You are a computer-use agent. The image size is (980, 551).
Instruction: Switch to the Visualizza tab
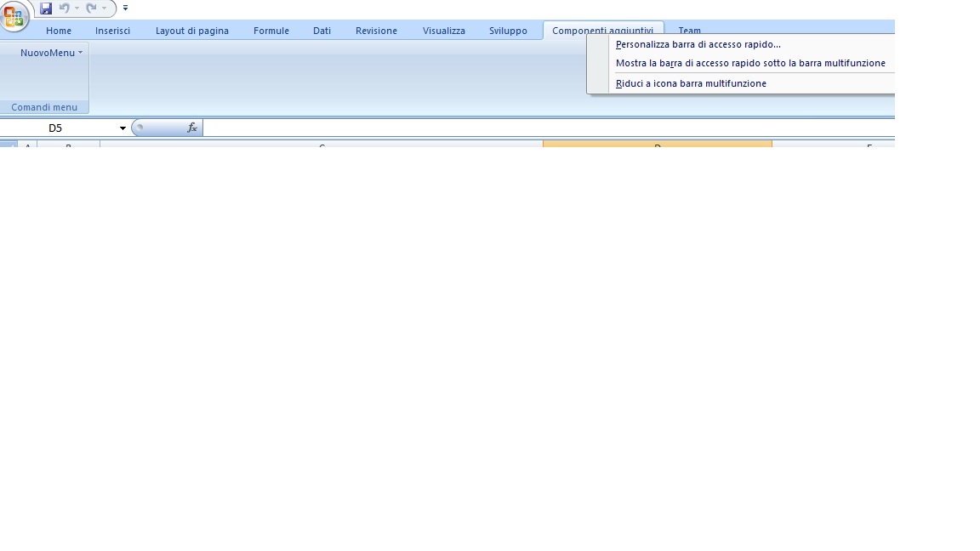coord(444,31)
